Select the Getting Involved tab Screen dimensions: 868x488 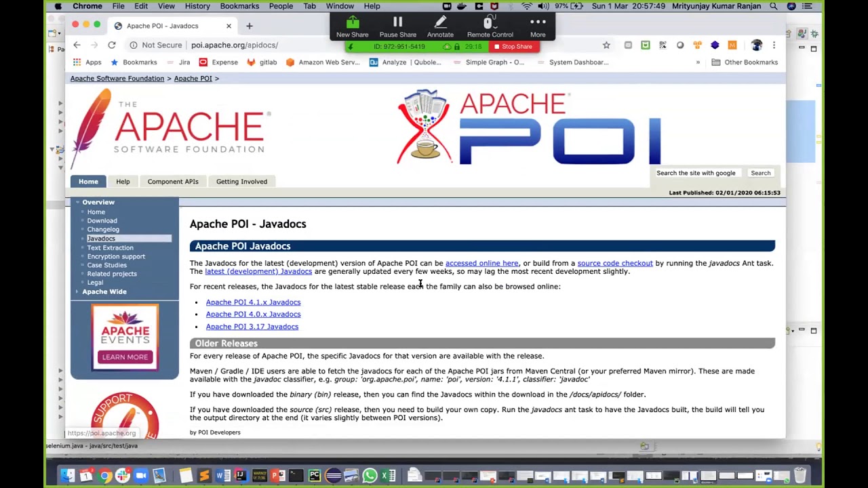pyautogui.click(x=241, y=182)
